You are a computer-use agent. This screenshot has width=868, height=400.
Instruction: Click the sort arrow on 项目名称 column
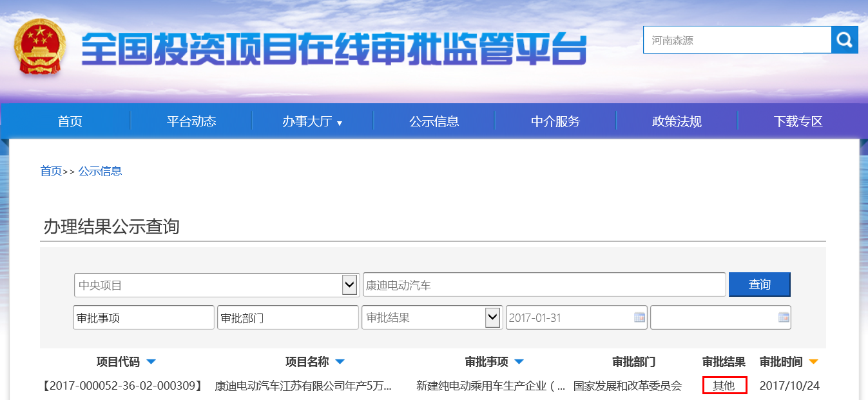coord(340,361)
